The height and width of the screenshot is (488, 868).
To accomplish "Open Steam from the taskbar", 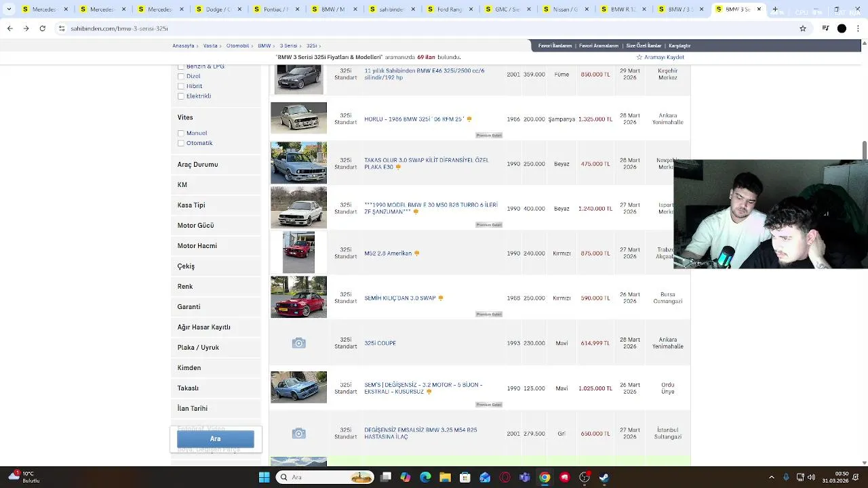I will coord(604,477).
